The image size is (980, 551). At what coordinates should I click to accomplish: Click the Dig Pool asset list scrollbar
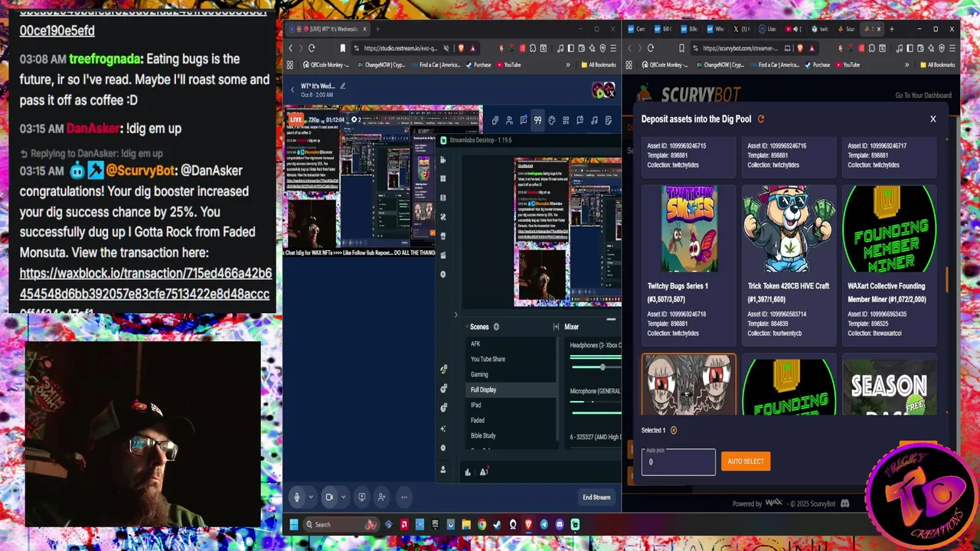947,279
